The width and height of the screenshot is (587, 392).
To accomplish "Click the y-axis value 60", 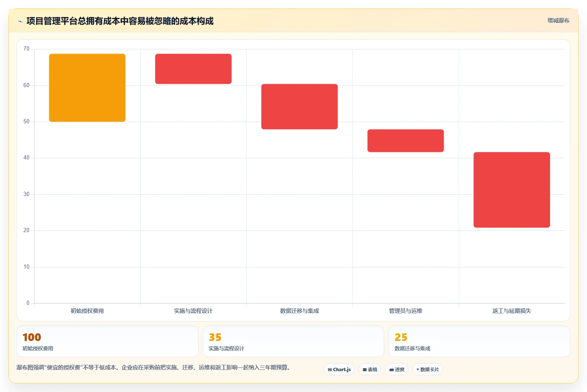I will [x=26, y=85].
